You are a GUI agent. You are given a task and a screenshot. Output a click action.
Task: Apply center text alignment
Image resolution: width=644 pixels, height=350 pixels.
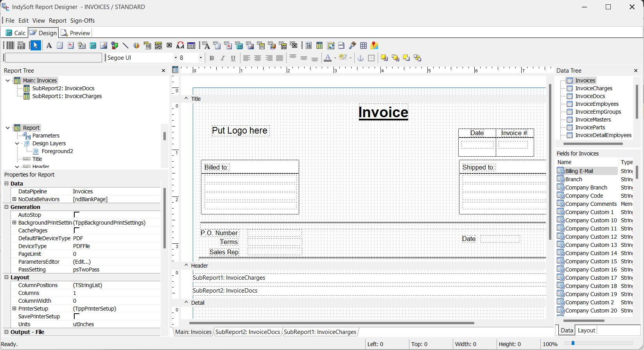(x=258, y=58)
